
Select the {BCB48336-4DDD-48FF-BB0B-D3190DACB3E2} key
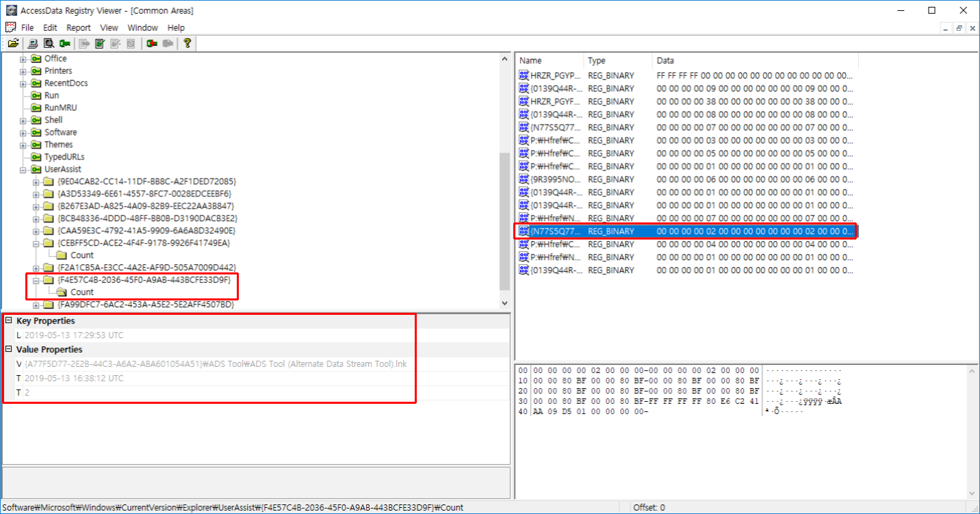click(148, 218)
